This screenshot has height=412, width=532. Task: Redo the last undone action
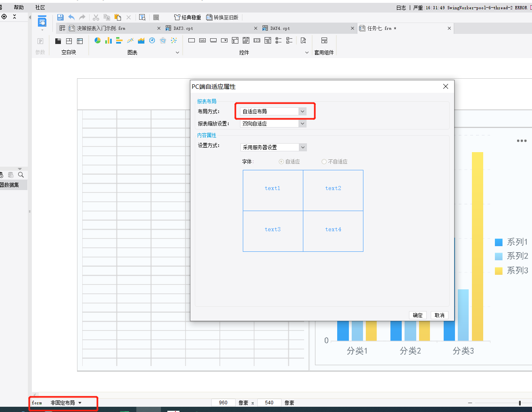pyautogui.click(x=82, y=17)
